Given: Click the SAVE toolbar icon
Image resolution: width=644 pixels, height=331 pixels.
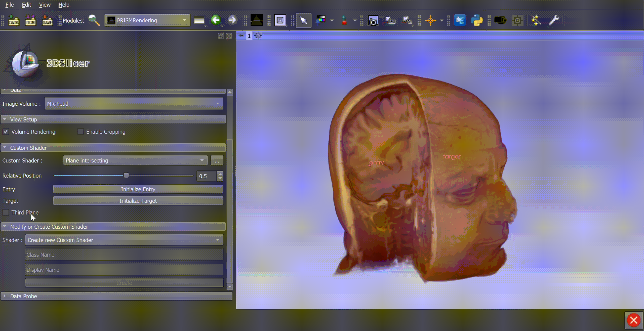Looking at the screenshot, I should pos(47,20).
